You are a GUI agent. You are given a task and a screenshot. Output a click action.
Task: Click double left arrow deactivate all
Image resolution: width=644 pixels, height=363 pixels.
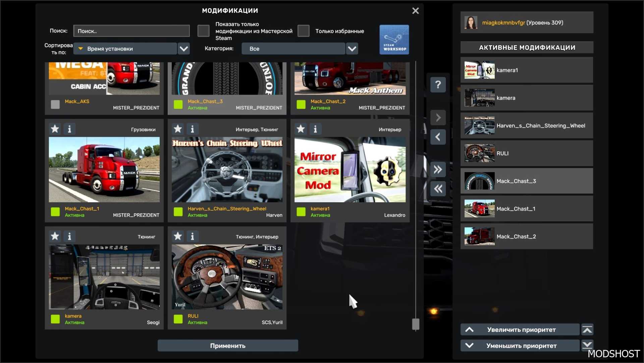[438, 189]
